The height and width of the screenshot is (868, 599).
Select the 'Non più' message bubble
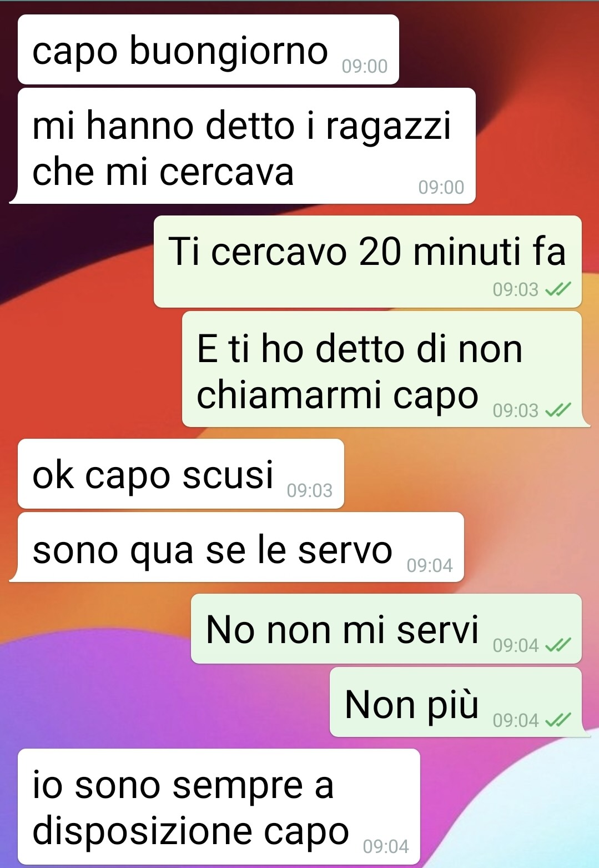click(x=460, y=702)
